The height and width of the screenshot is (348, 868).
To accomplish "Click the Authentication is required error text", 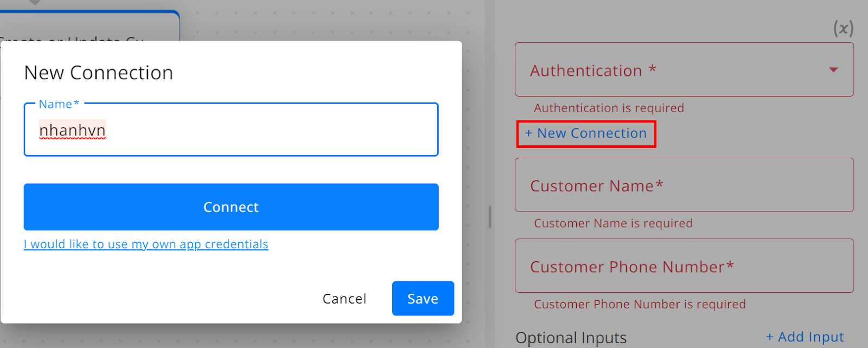I will pos(609,108).
